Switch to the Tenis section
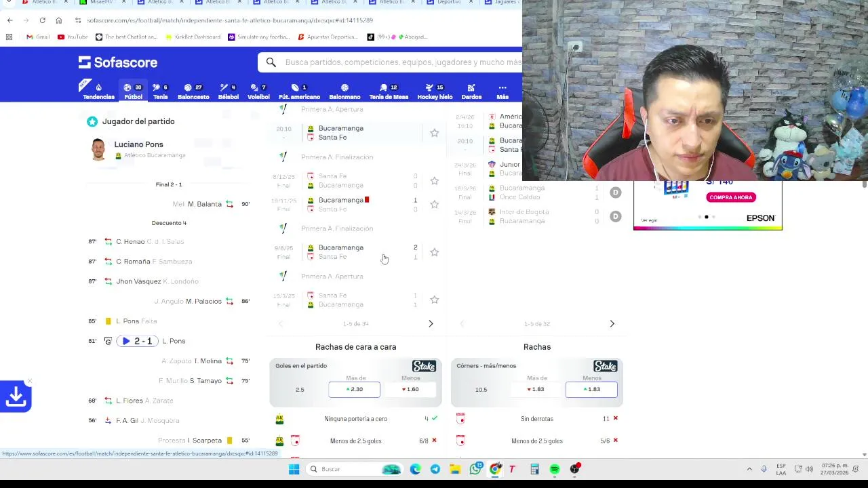 pyautogui.click(x=160, y=91)
